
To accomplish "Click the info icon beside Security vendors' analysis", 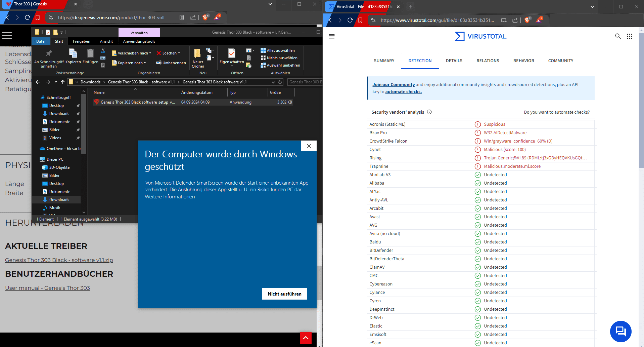I will click(x=429, y=112).
